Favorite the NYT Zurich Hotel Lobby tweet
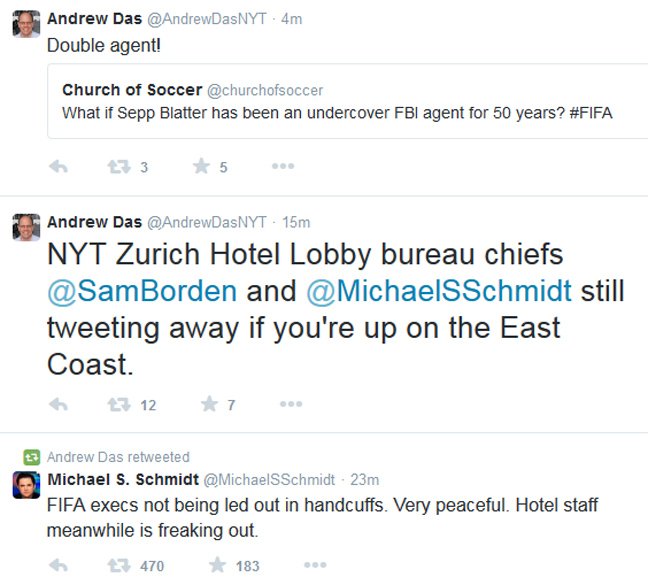This screenshot has width=648, height=585. tap(209, 404)
